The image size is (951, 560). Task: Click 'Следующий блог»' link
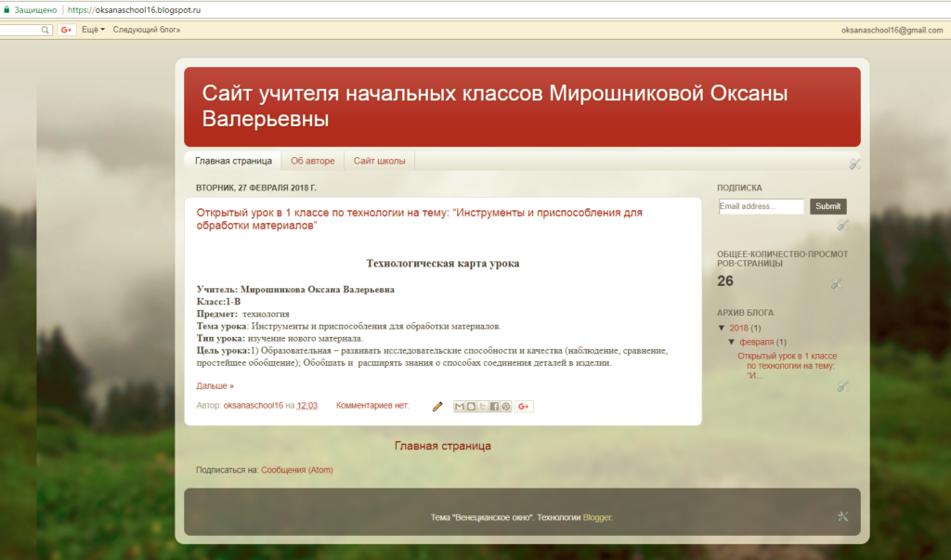[x=146, y=30]
